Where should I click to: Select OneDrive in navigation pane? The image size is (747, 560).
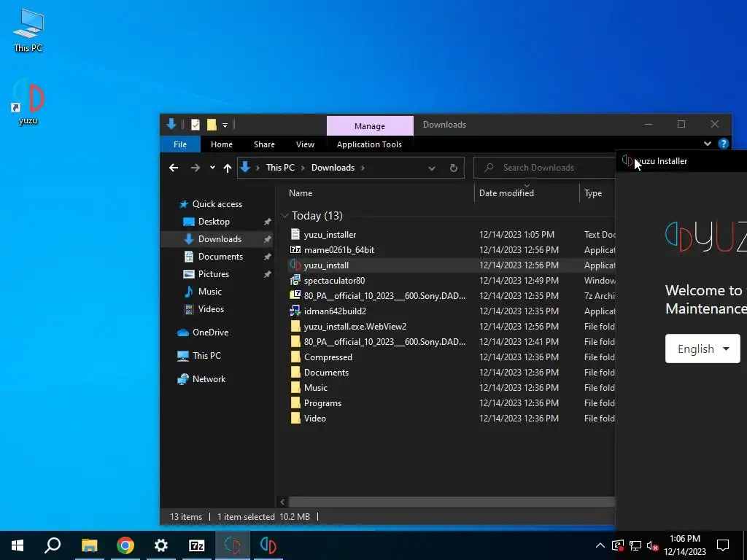(x=210, y=332)
